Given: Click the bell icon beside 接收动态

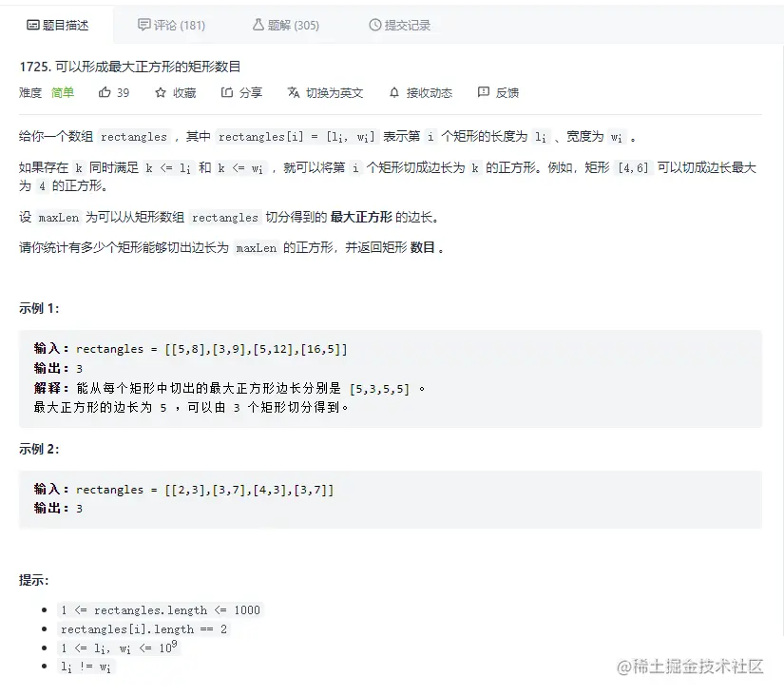Looking at the screenshot, I should coord(394,92).
